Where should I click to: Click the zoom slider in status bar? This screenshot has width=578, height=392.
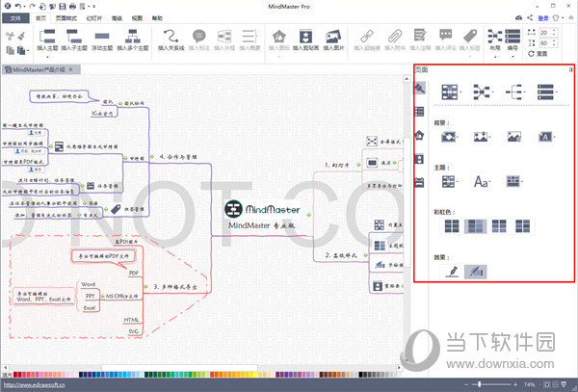pyautogui.click(x=479, y=384)
